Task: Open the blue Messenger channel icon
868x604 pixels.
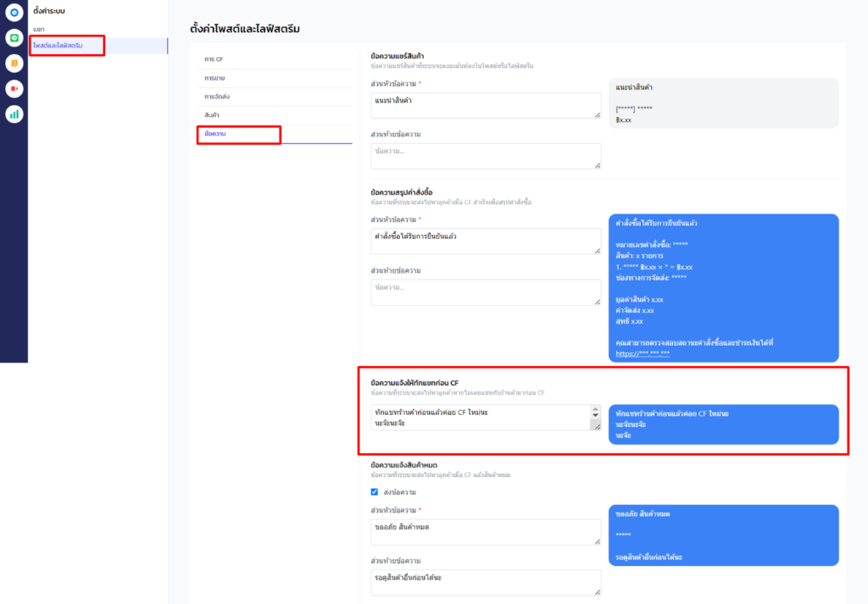Action: [x=14, y=13]
